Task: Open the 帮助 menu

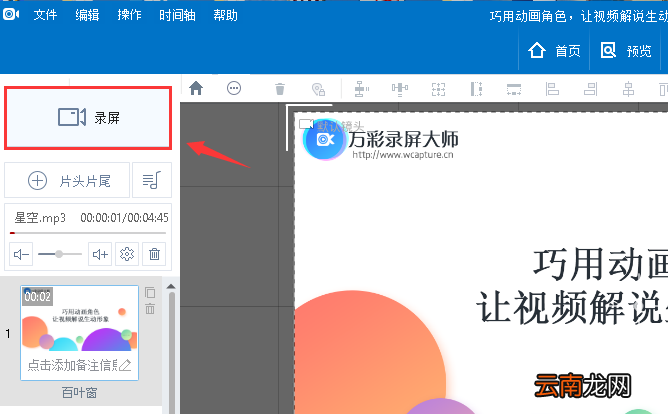Action: 225,15
